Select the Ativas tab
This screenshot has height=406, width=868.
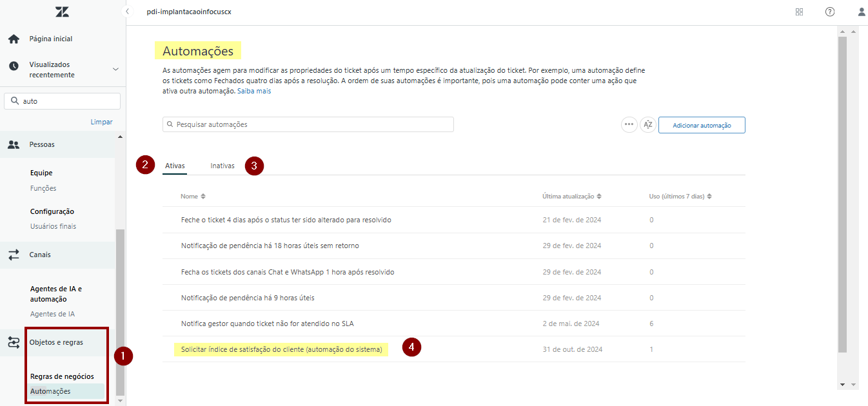[x=175, y=166]
